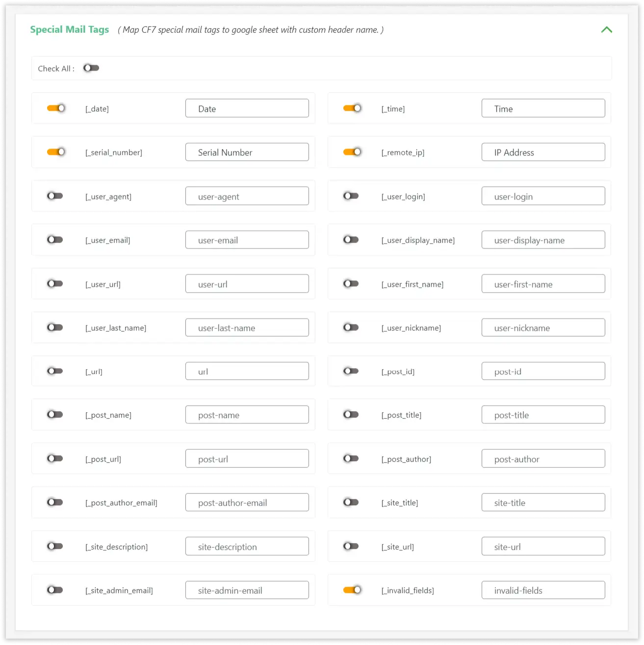The image size is (644, 645).
Task: Turn off the [_time] tag toggle
Action: 352,108
